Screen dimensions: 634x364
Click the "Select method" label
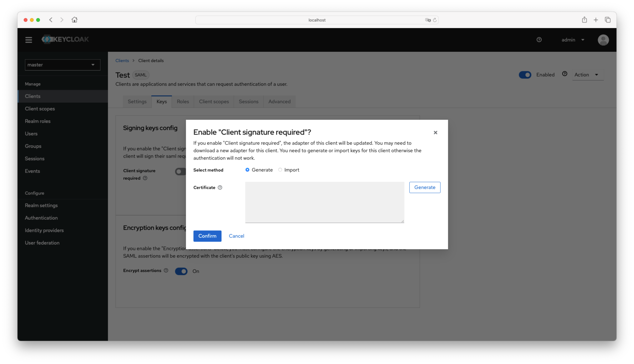pos(208,170)
